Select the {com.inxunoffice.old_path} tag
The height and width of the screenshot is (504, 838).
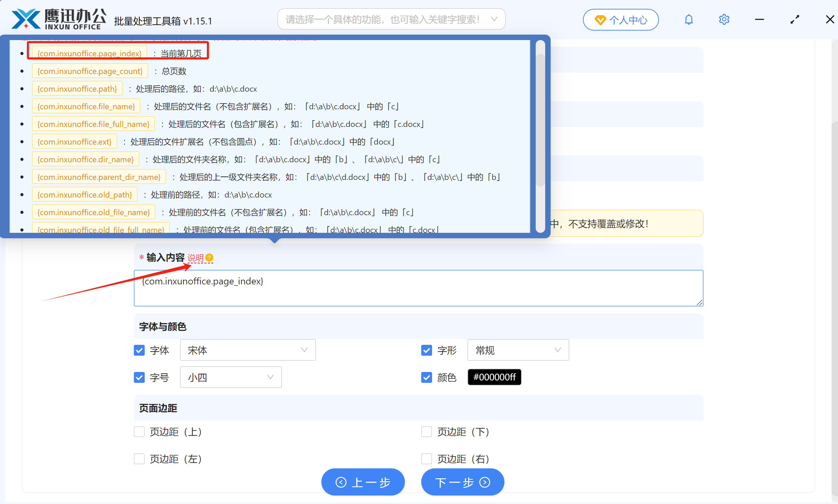pos(84,194)
